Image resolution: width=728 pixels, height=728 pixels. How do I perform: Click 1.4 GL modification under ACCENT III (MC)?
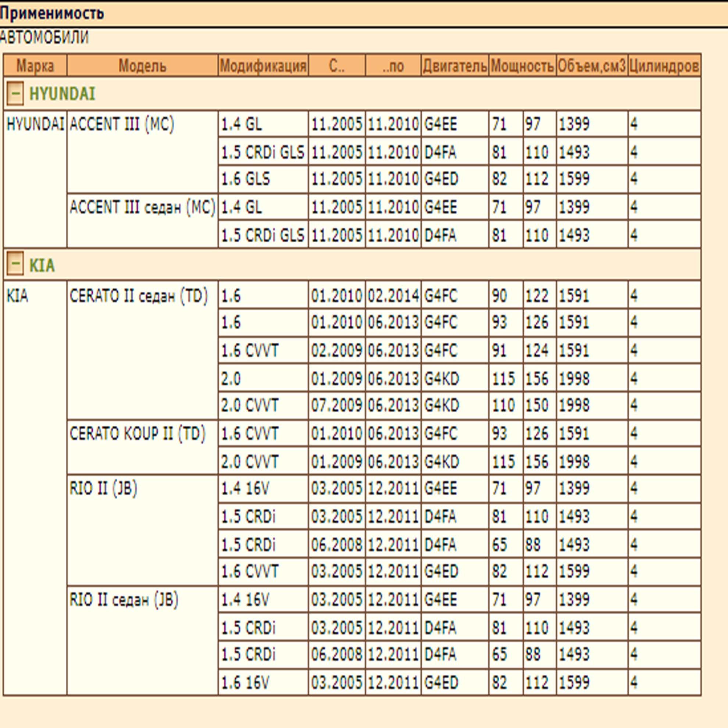[x=263, y=124]
